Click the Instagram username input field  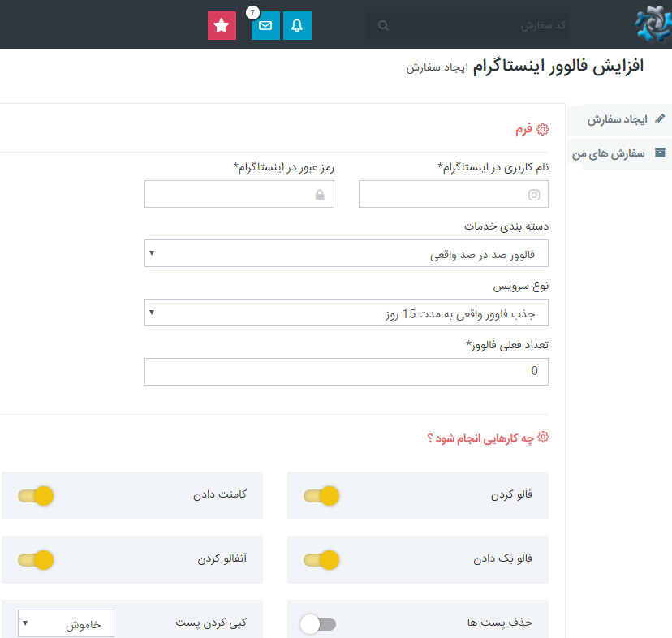[454, 194]
